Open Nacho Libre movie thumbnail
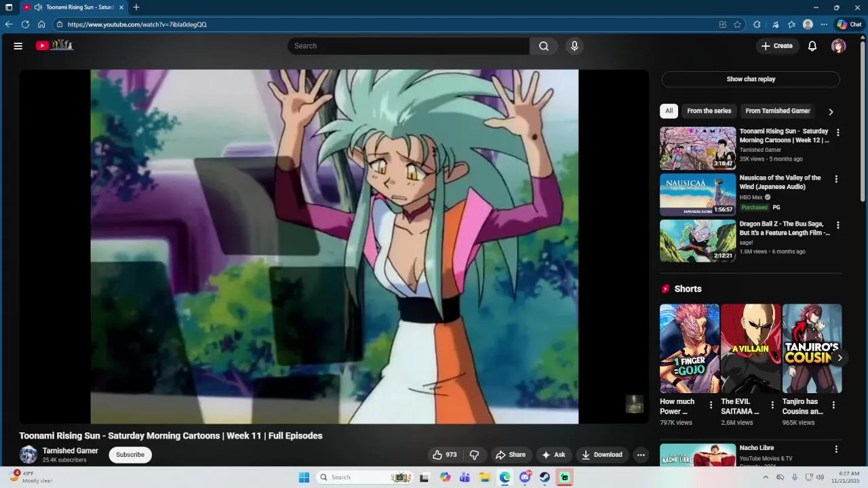The width and height of the screenshot is (868, 488). (698, 455)
